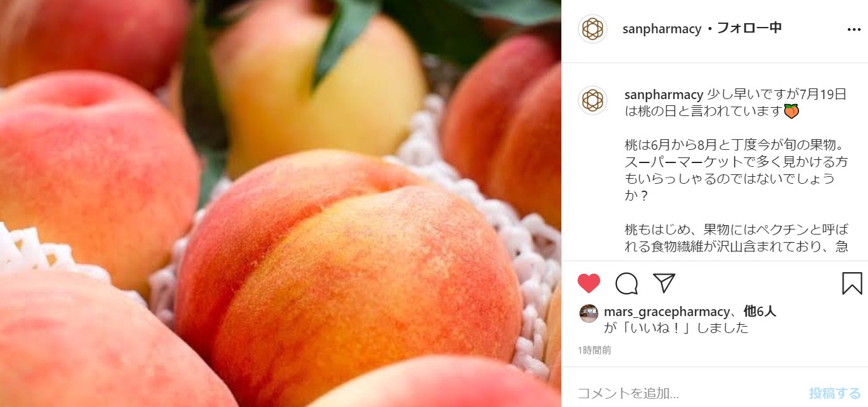Show the 他6人 likers list
This screenshot has width=868, height=407.
pos(760,312)
